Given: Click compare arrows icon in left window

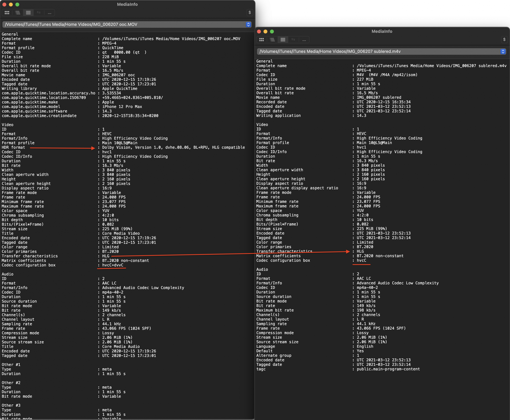Looking at the screenshot, I should pos(39,12).
